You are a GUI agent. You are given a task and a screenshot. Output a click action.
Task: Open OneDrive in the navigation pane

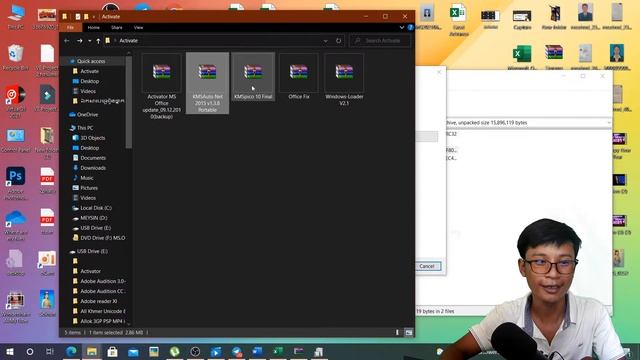pos(87,115)
